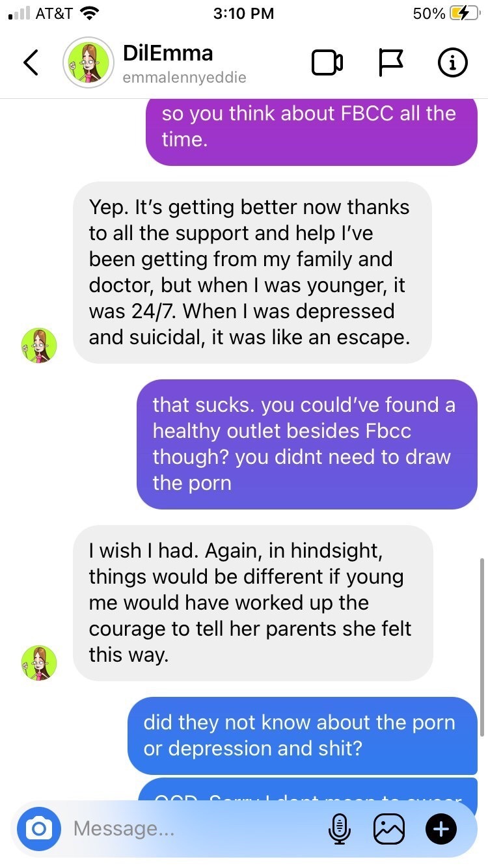
Task: Start a video call with DilEmma
Action: point(328,62)
